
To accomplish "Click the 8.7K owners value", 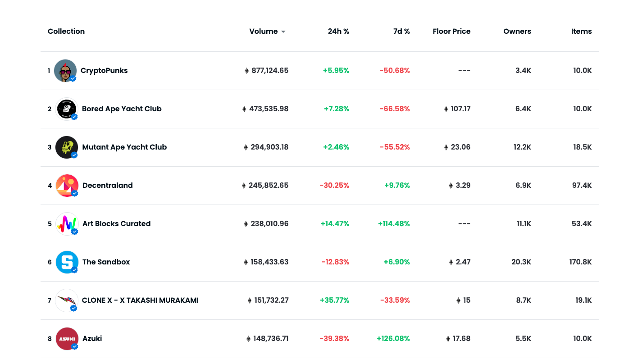I will [524, 300].
